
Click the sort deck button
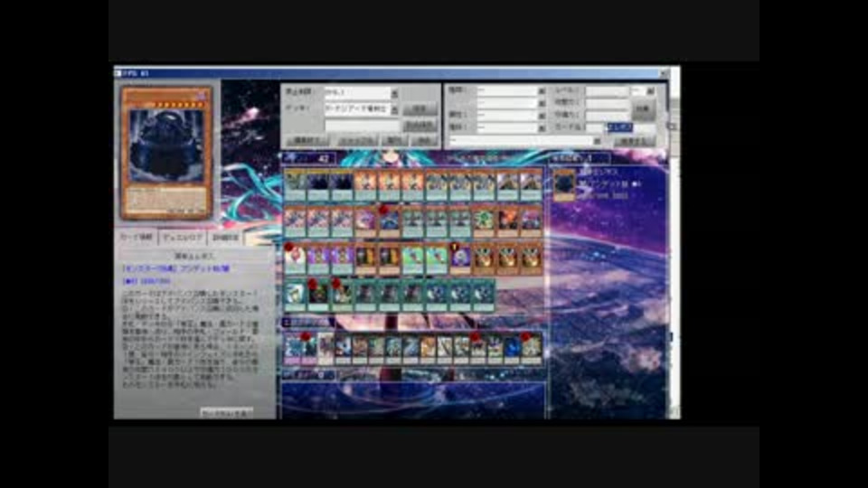(393, 141)
